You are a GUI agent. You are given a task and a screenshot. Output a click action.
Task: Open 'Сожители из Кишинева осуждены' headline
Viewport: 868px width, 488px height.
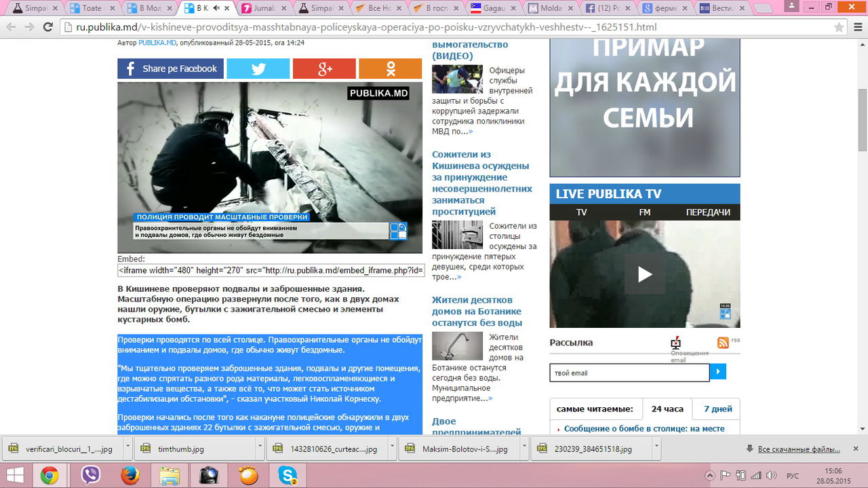click(x=481, y=183)
